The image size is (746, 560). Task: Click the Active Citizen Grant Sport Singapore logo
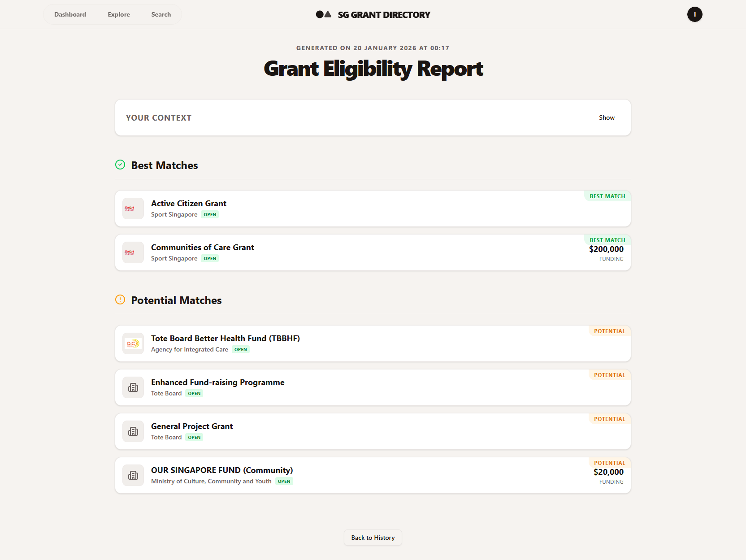(133, 208)
